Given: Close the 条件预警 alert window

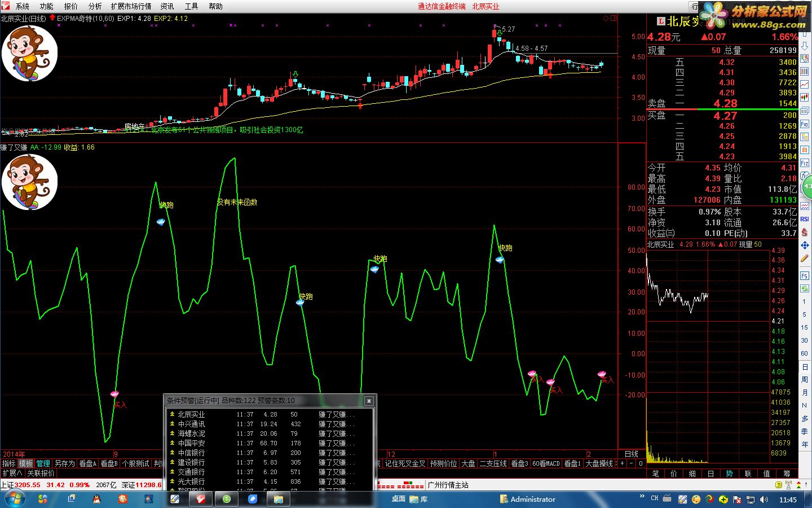Looking at the screenshot, I should coord(369,401).
